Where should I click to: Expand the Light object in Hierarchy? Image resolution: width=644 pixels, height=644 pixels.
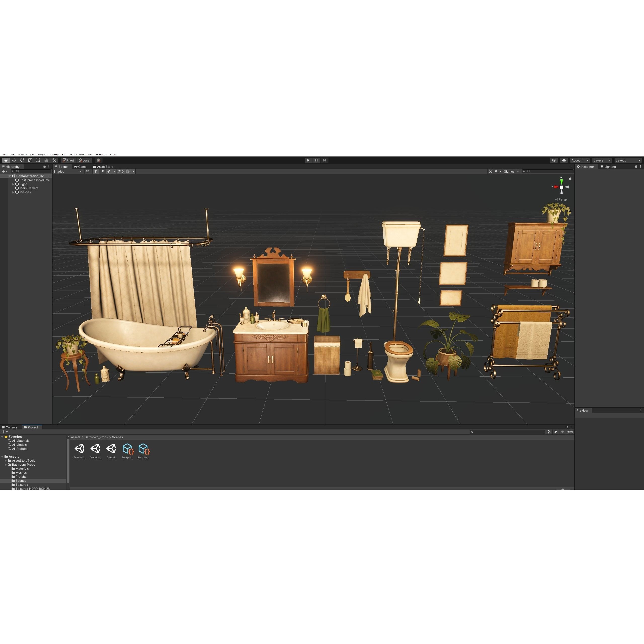[13, 184]
